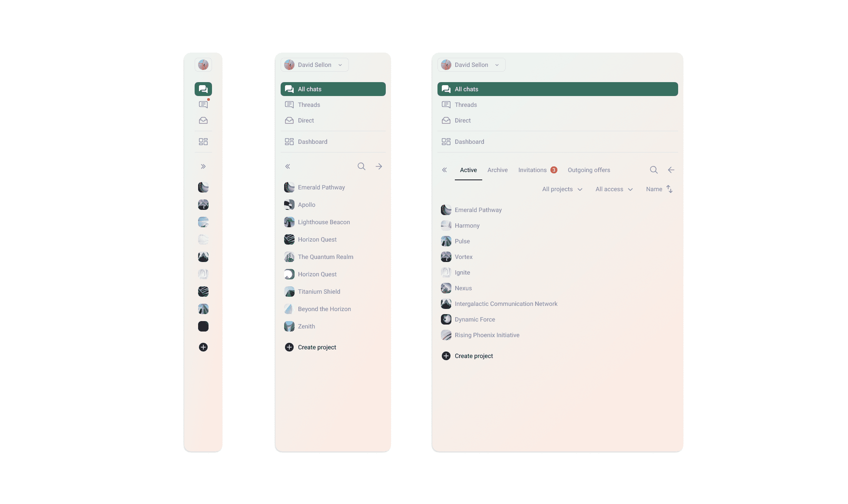The width and height of the screenshot is (848, 504).
Task: Click the Direct inbox icon in narrow sidebar
Action: [203, 120]
